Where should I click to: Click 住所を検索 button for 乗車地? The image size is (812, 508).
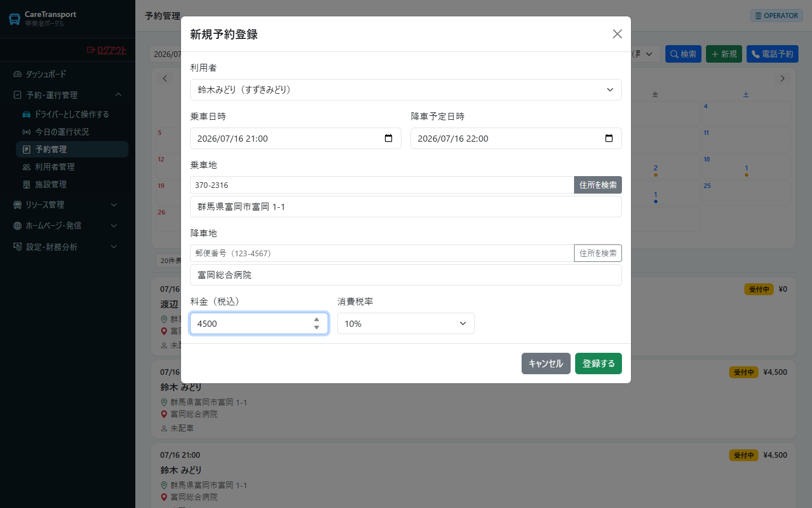(598, 185)
